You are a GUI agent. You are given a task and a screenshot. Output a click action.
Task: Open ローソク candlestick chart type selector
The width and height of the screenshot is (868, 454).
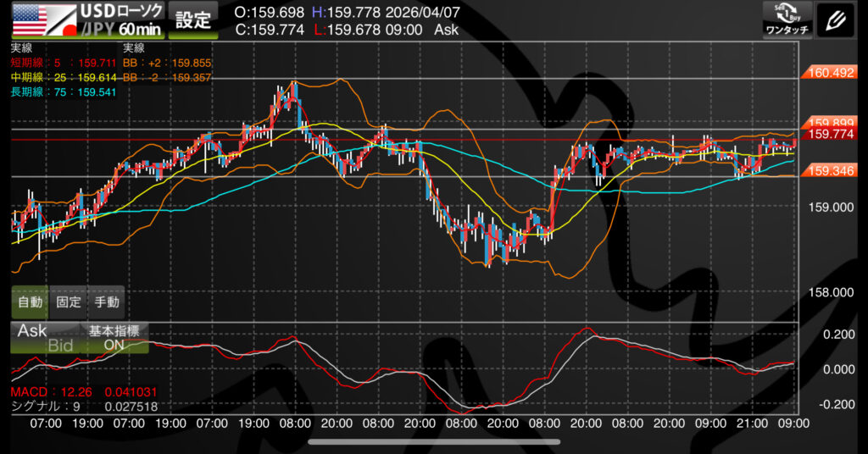point(136,12)
